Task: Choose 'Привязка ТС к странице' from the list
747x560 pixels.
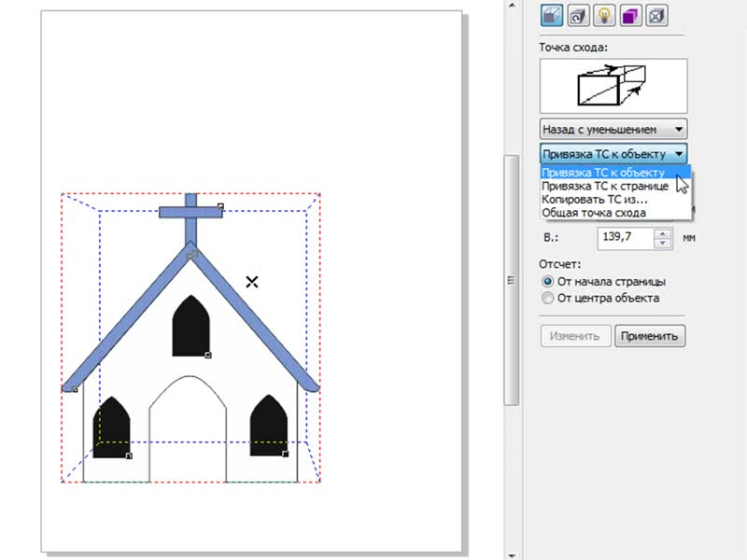Action: pos(604,186)
